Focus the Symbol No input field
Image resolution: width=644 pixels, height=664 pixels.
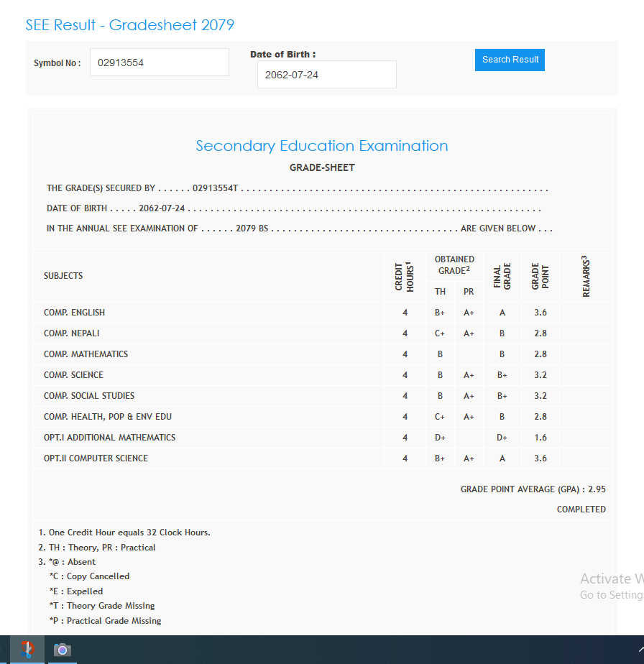[x=159, y=63]
